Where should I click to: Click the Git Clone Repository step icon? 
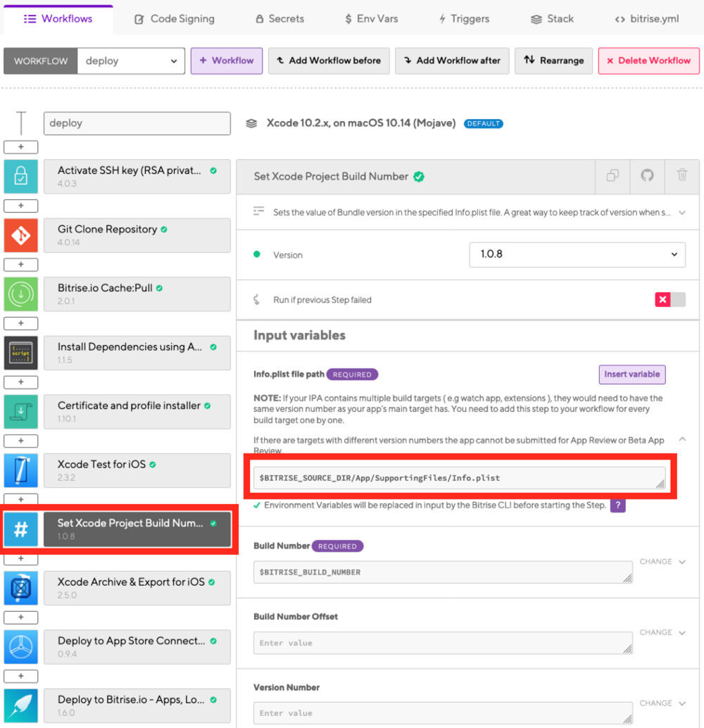click(21, 235)
